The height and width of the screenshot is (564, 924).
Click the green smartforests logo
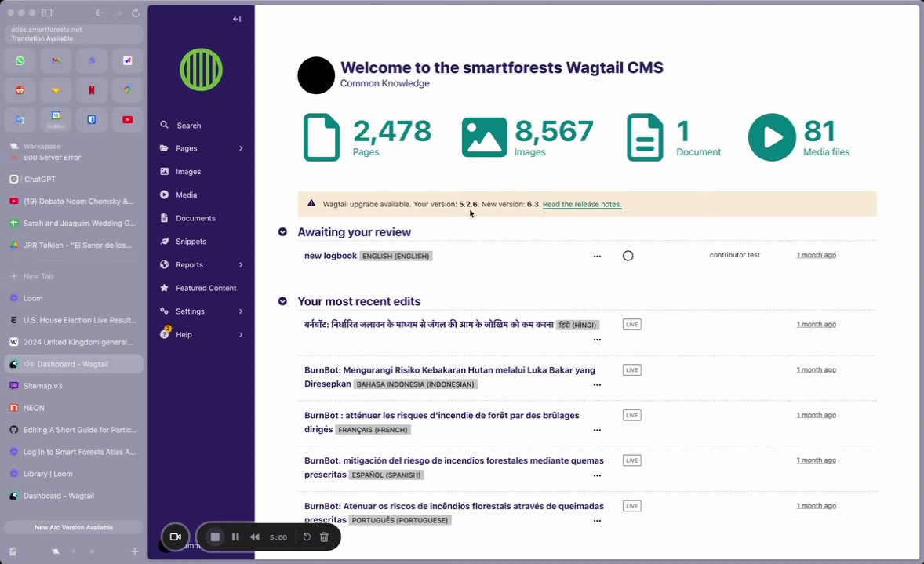pyautogui.click(x=201, y=70)
